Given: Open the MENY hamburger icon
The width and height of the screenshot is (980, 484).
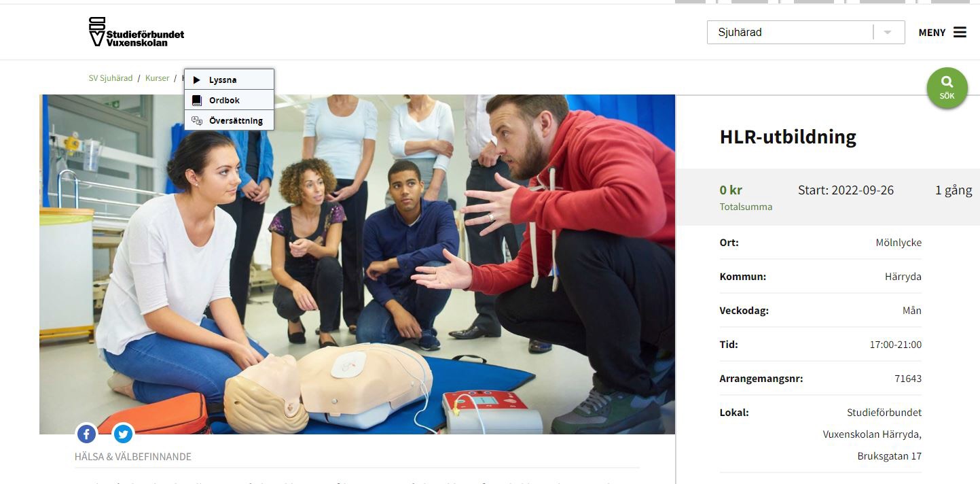Looking at the screenshot, I should (960, 33).
